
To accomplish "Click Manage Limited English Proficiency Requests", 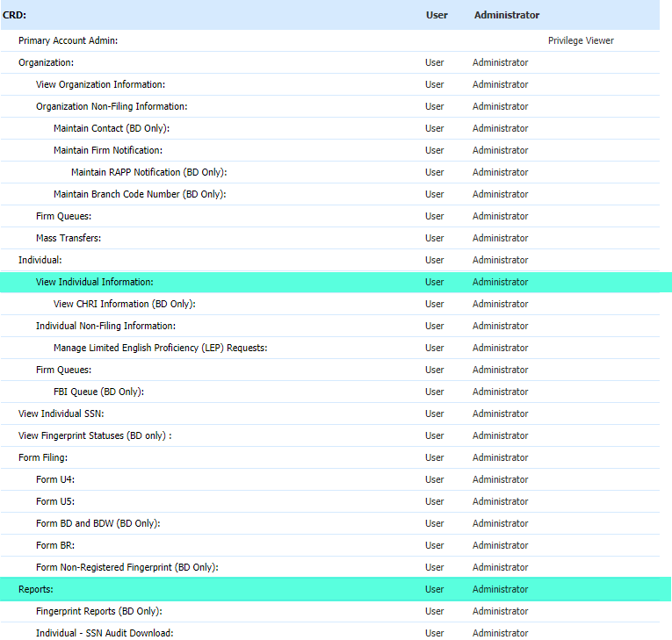I will point(160,348).
